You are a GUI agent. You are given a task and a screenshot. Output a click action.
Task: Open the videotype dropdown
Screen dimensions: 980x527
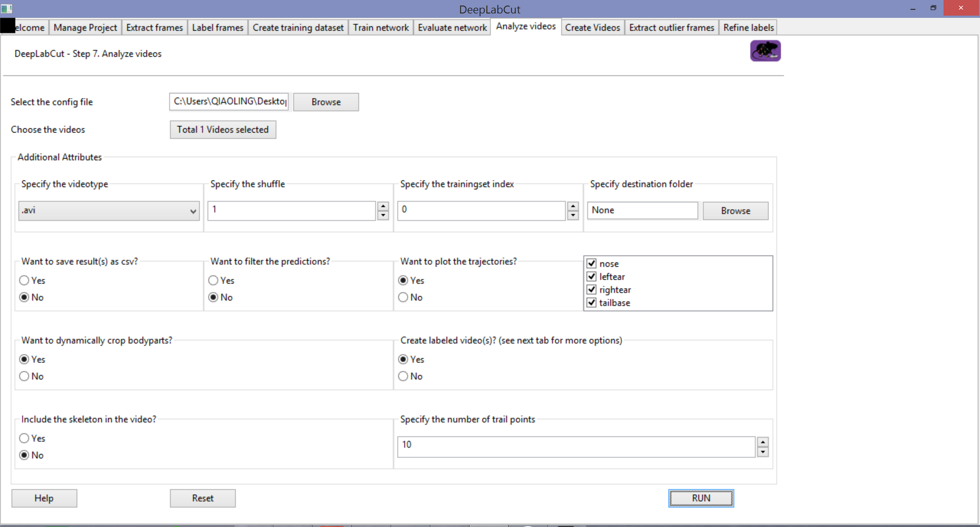click(x=193, y=211)
